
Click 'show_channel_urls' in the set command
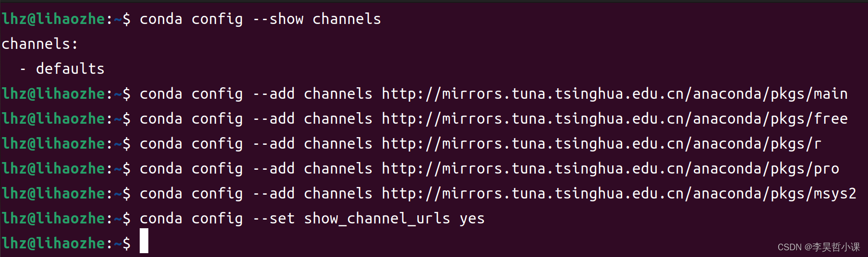coord(377,219)
